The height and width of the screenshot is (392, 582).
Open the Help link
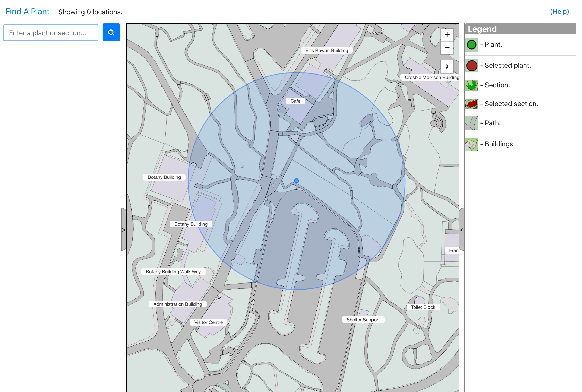click(x=559, y=12)
